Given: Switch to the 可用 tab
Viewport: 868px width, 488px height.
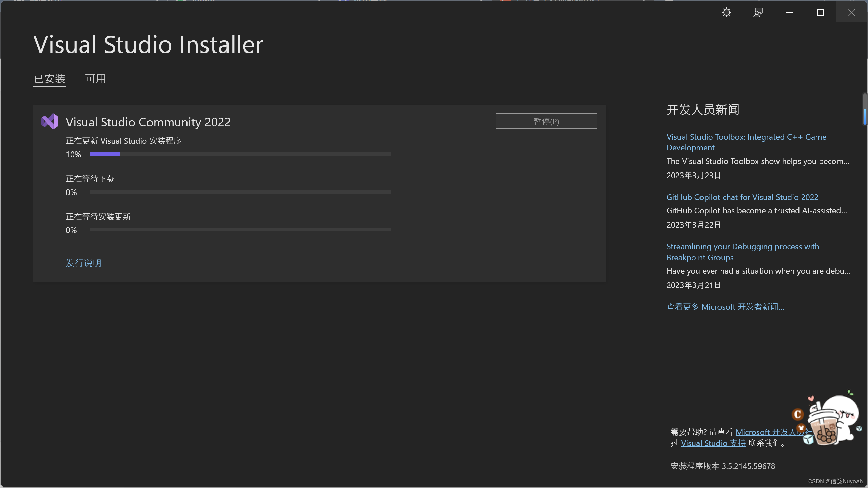Looking at the screenshot, I should 96,79.
